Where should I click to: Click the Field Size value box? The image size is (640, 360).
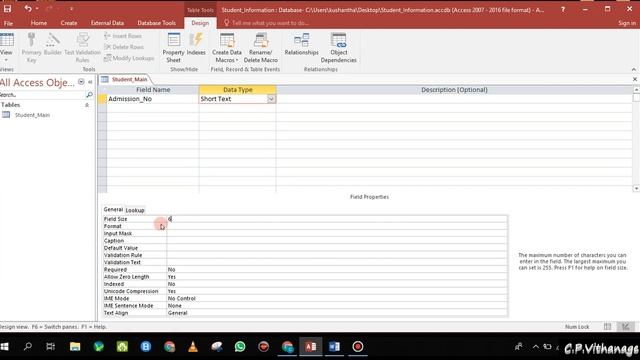pyautogui.click(x=337, y=219)
